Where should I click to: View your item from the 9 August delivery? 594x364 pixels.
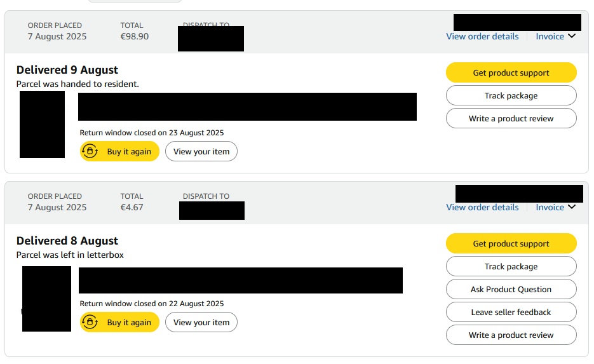pos(201,151)
